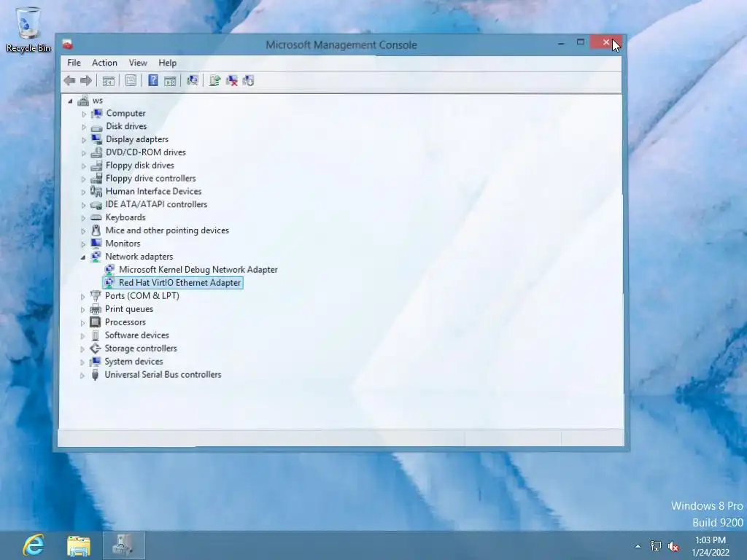The height and width of the screenshot is (560, 747).
Task: Expand the System devices node
Action: click(82, 362)
